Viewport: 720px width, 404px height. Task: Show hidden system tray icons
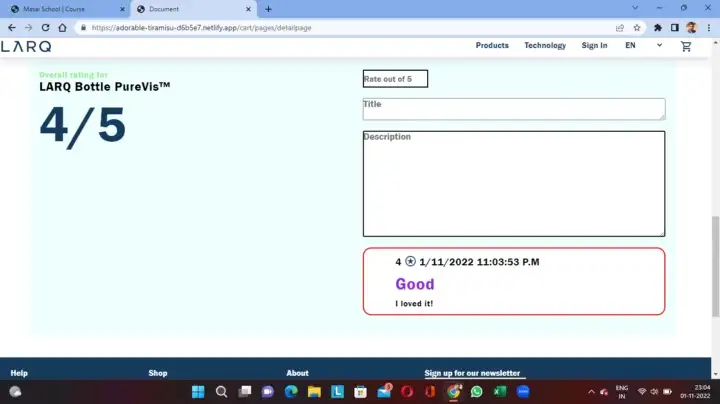(591, 392)
